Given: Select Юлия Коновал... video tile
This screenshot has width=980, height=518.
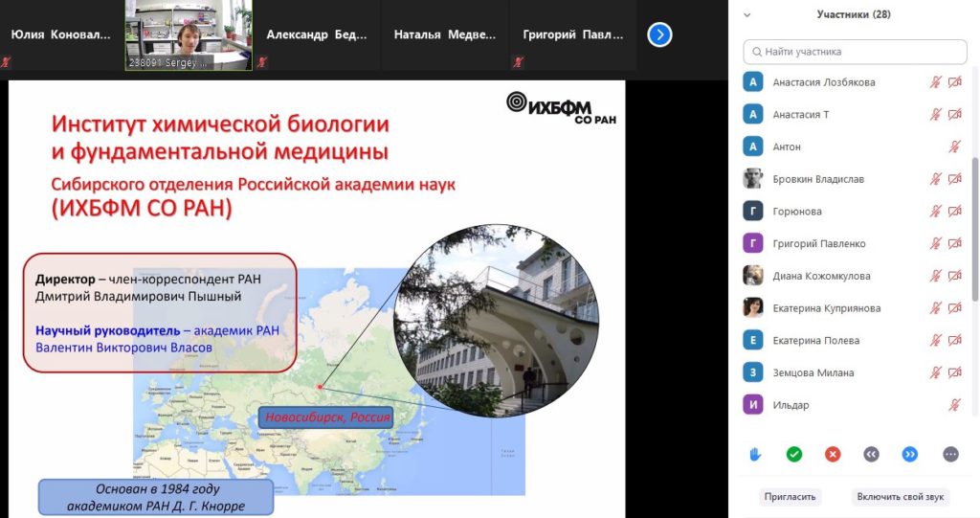Looking at the screenshot, I should 61,35.
